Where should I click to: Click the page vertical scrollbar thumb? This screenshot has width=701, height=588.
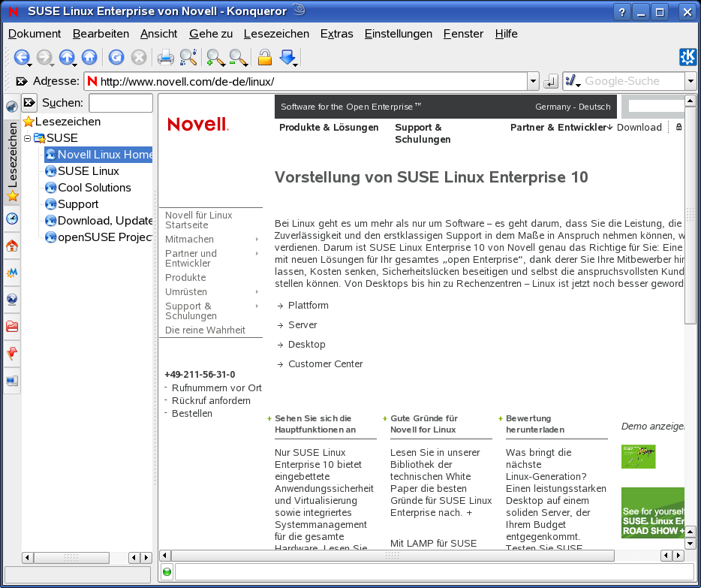tap(690, 215)
